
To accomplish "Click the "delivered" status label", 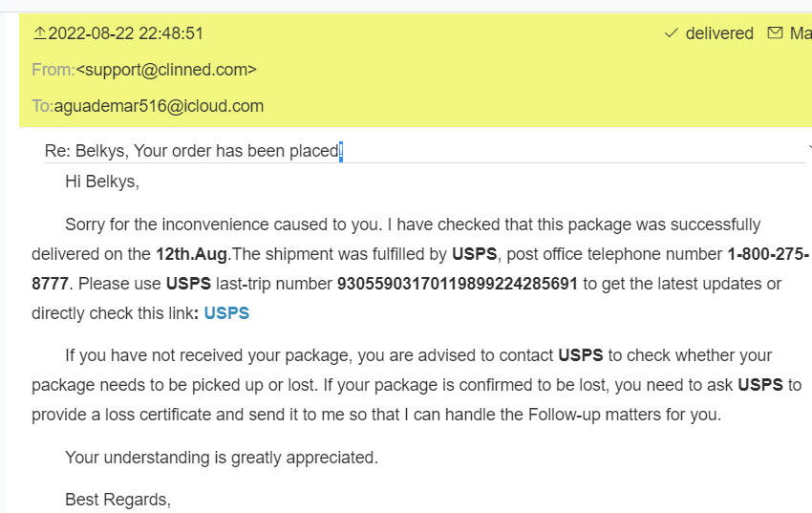I will coord(719,33).
